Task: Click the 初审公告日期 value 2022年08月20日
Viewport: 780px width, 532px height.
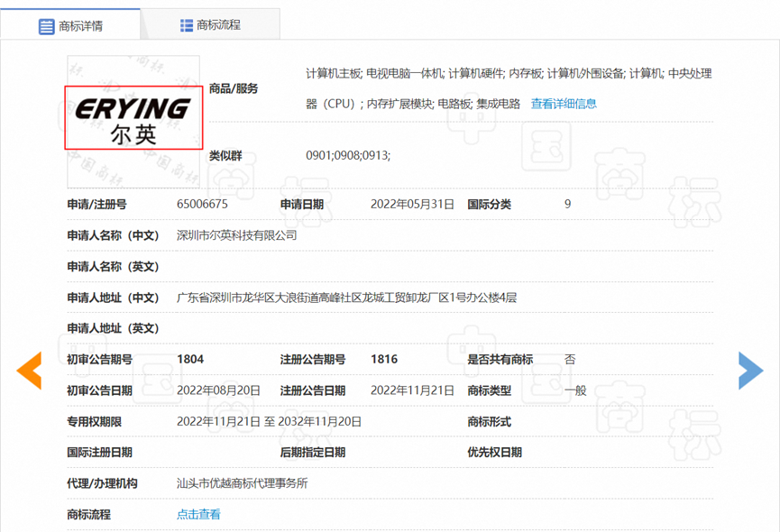Action: click(218, 390)
